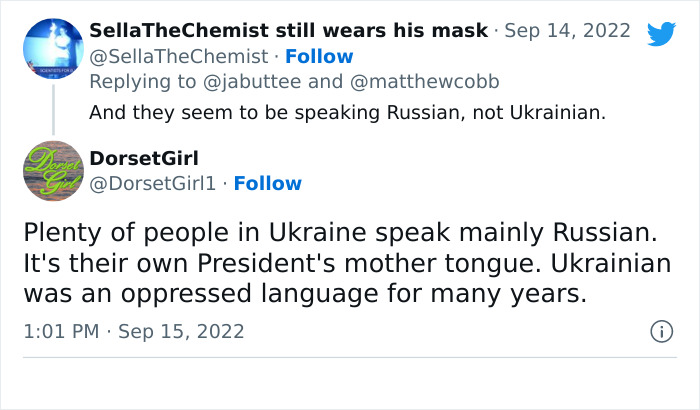The height and width of the screenshot is (410, 700).
Task: Open the 1:01 PM Sep 15 timestamp
Action: (x=133, y=331)
